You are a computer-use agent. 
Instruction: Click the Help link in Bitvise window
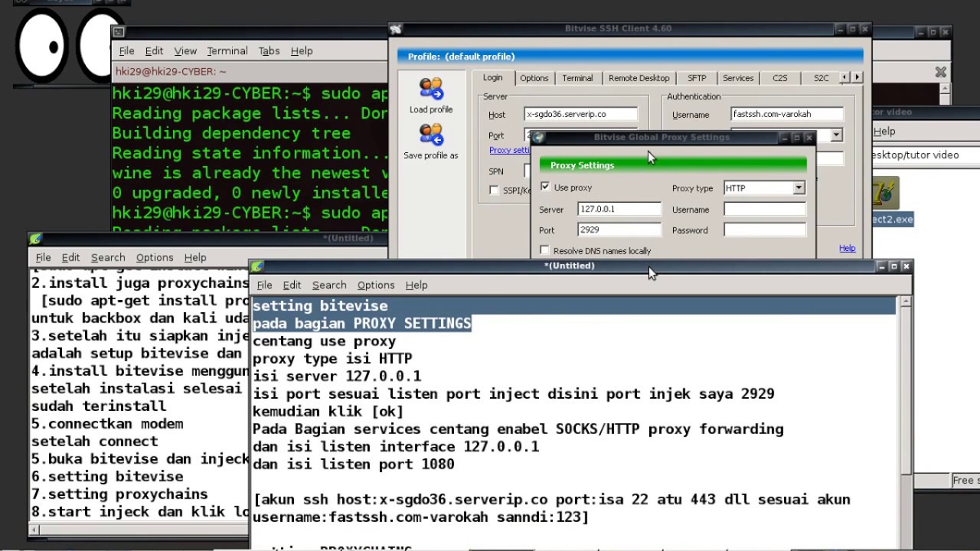pos(847,248)
